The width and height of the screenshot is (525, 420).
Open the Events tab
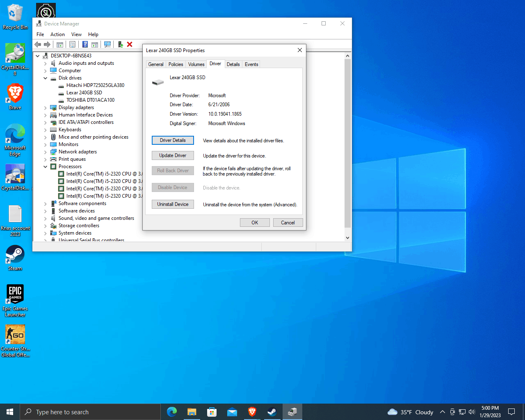pyautogui.click(x=251, y=64)
